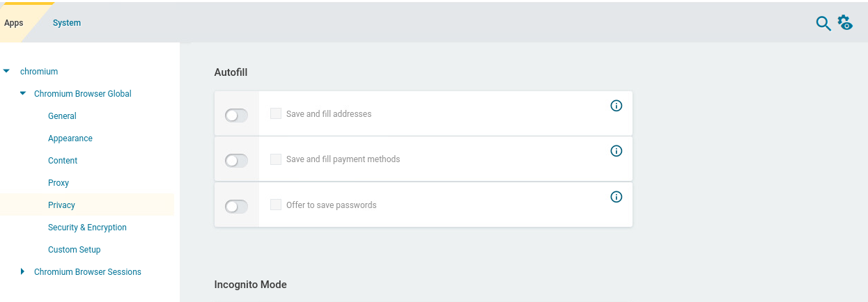This screenshot has width=868, height=302.
Task: Expand Chromium Browser Sessions arrow
Action: [23, 271]
